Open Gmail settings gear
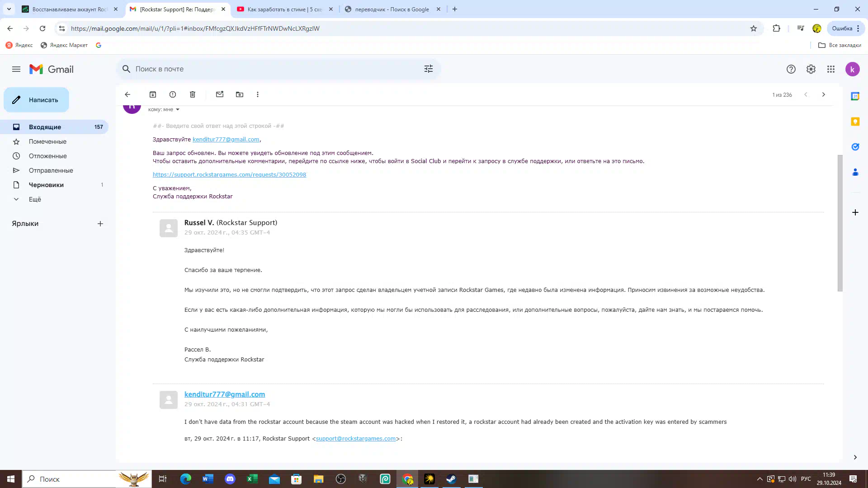 tap(811, 69)
